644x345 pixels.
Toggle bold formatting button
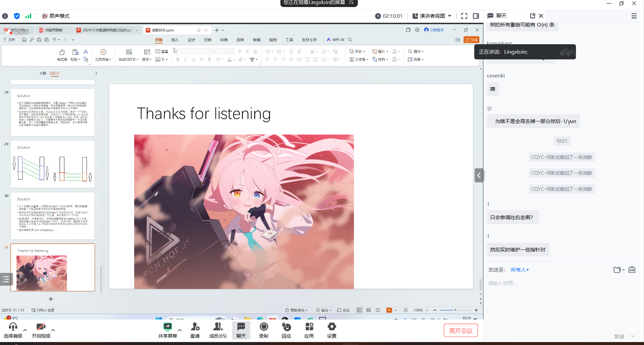point(178,59)
